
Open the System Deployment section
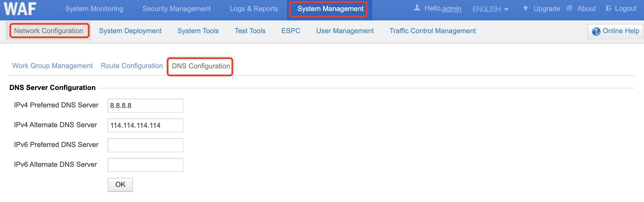[x=130, y=31]
